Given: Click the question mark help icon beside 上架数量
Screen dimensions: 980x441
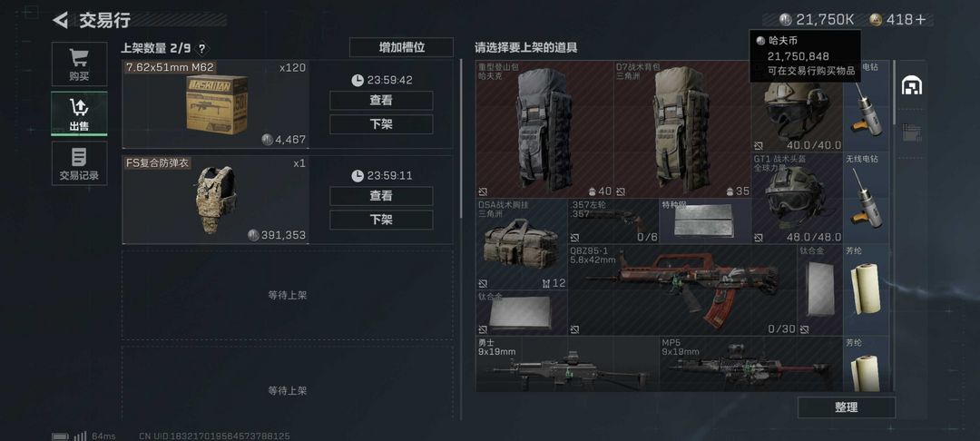Looking at the screenshot, I should pyautogui.click(x=201, y=49).
